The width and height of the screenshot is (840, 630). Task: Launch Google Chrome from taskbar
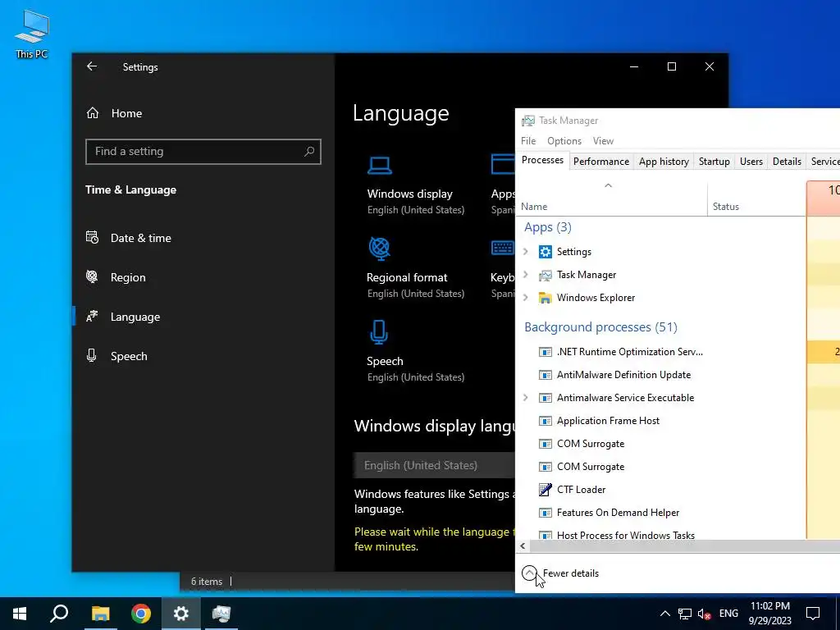click(141, 614)
